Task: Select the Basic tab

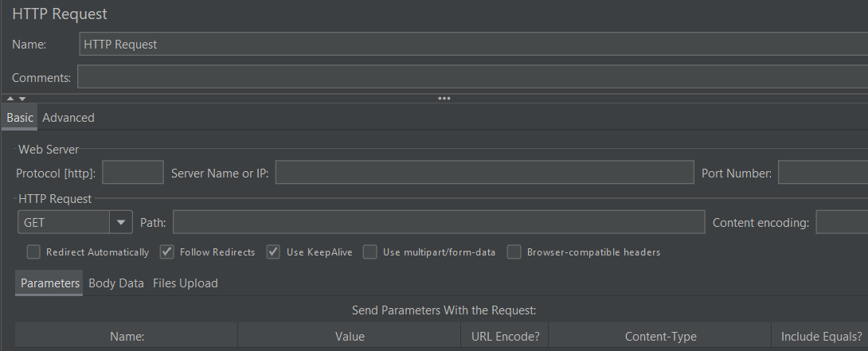Action: 20,118
